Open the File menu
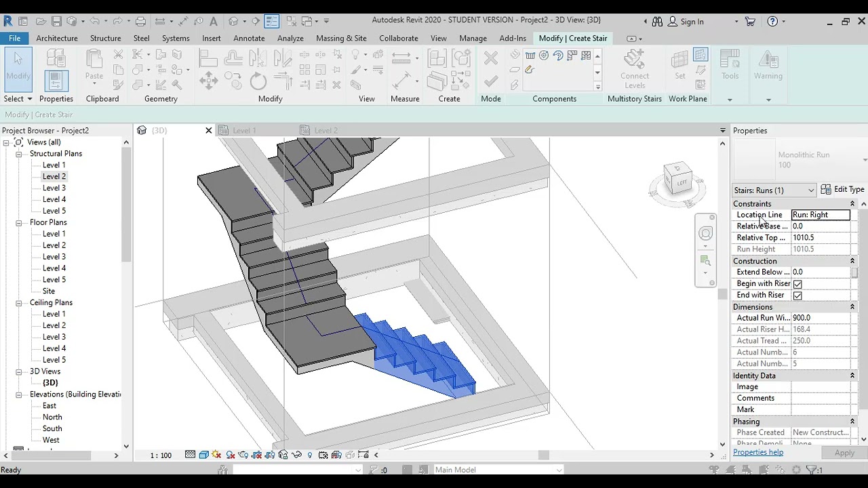Image resolution: width=868 pixels, height=488 pixels. tap(14, 39)
